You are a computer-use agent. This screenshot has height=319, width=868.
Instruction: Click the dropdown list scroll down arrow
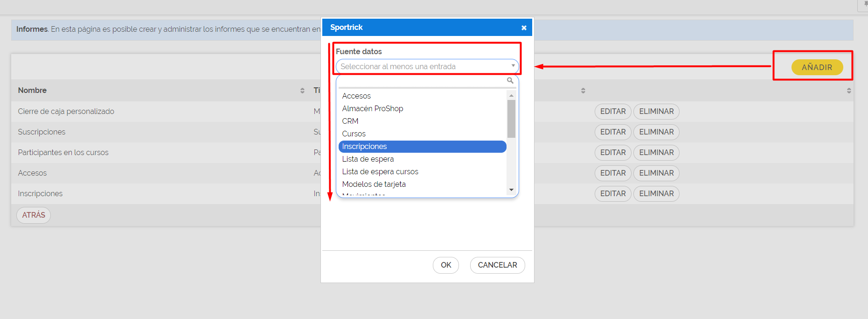pos(511,190)
